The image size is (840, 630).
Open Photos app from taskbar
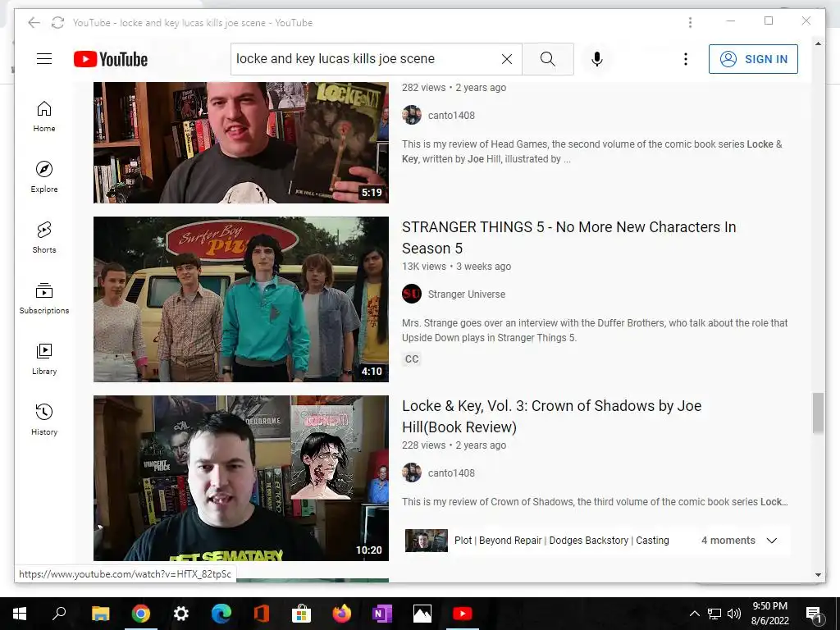click(x=422, y=614)
